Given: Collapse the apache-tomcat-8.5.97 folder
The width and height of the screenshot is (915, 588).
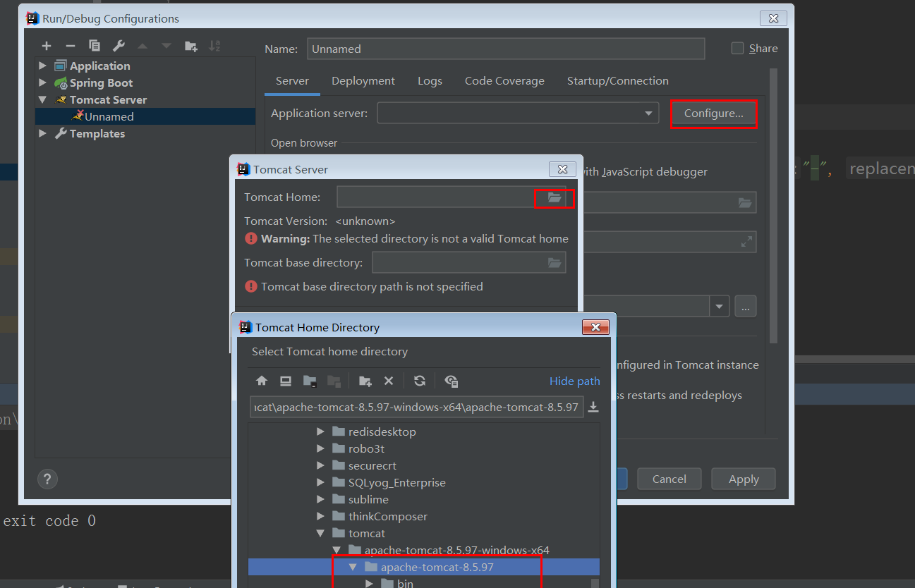Looking at the screenshot, I should pos(353,567).
